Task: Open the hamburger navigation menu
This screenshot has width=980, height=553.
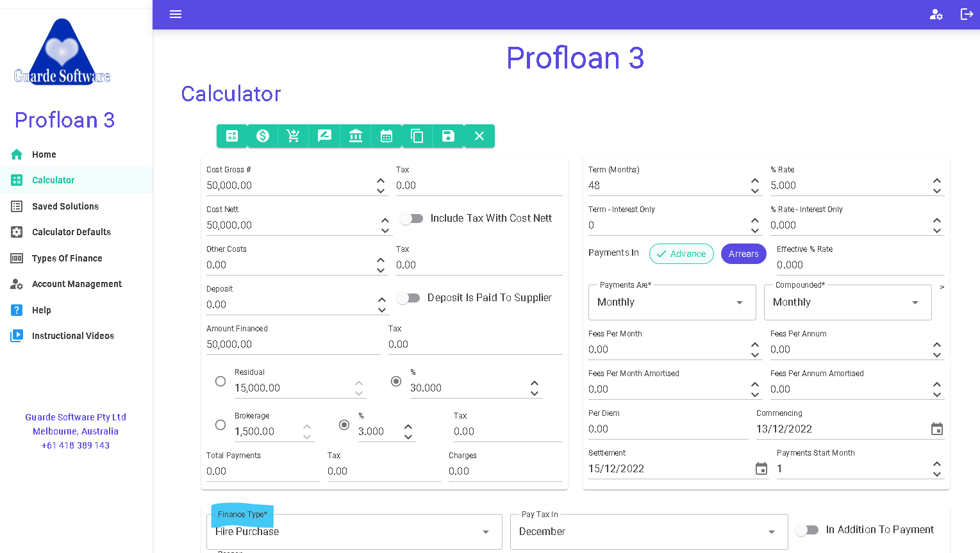Action: [x=176, y=14]
